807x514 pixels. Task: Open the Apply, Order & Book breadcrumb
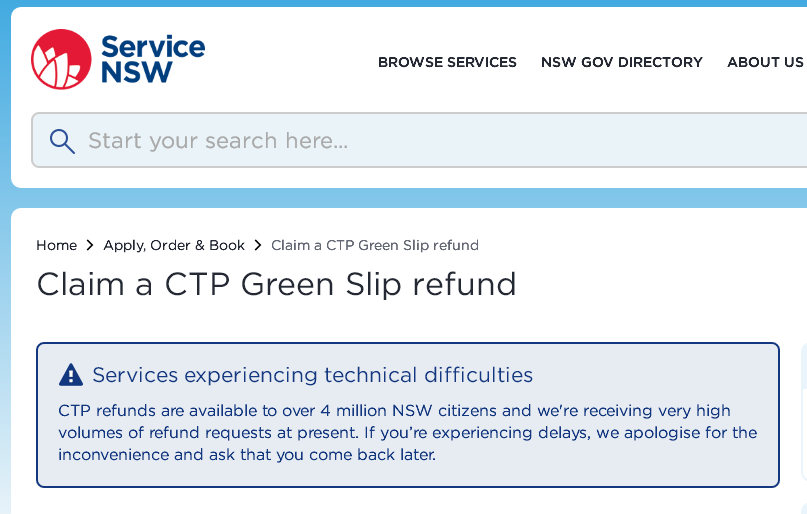pos(174,245)
